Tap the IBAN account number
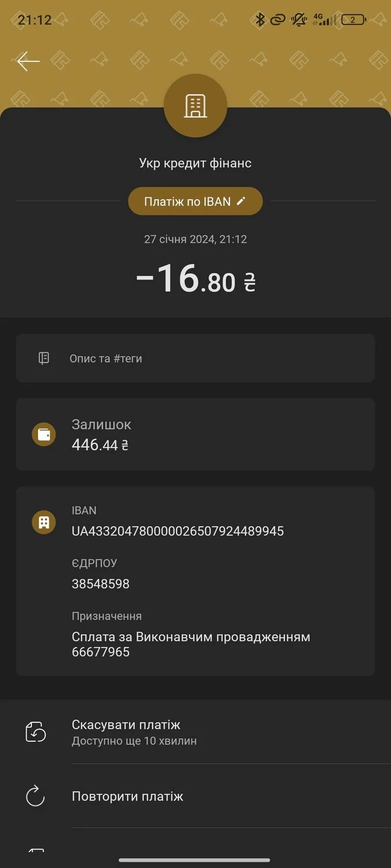Image resolution: width=391 pixels, height=868 pixels. [178, 531]
